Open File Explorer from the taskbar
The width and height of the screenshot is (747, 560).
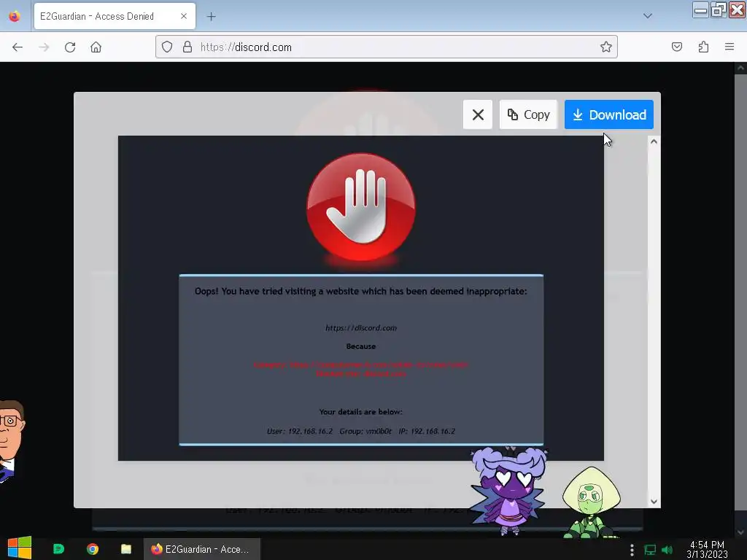point(125,549)
